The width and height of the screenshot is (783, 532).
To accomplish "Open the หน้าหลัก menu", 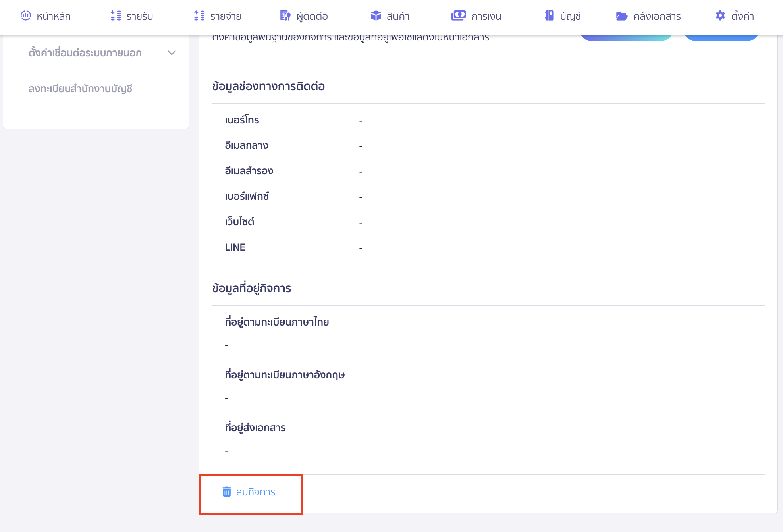I will click(x=54, y=16).
